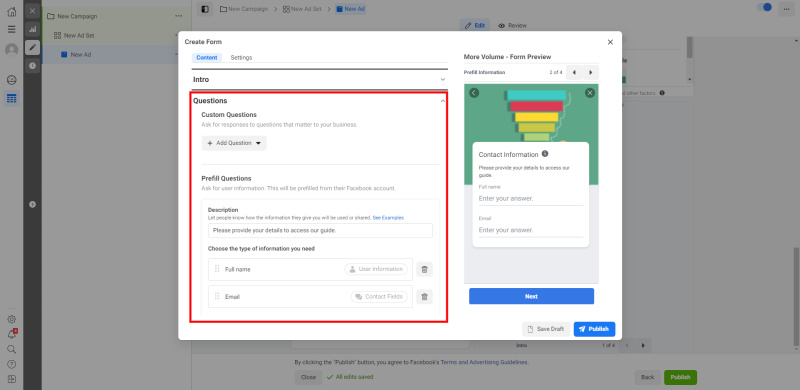Image resolution: width=800 pixels, height=390 pixels.
Task: Click User Information tag on Full name
Action: tap(376, 269)
